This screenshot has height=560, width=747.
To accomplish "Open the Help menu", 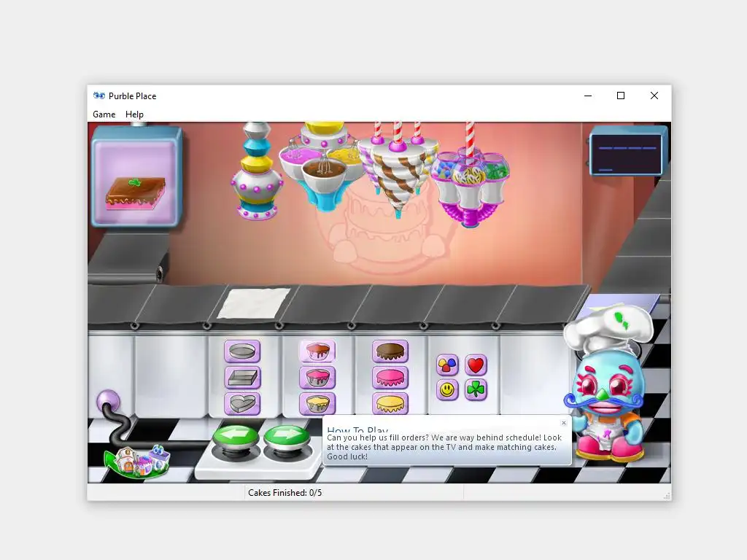I will 134,114.
